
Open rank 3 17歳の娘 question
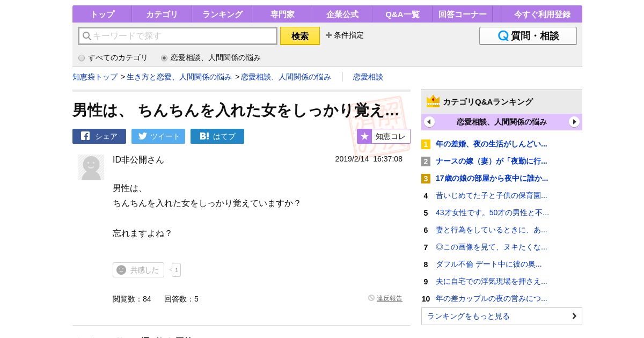pos(492,178)
